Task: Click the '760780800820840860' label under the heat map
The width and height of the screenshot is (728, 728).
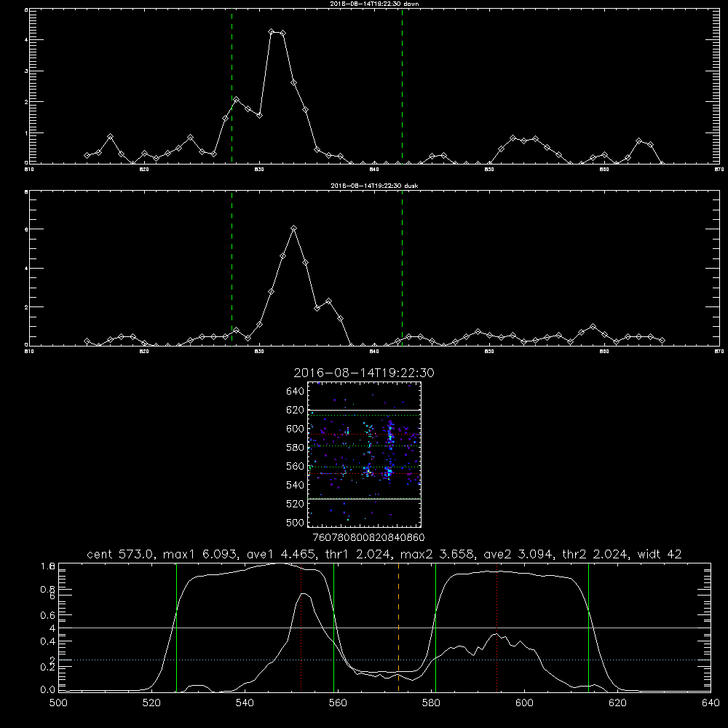Action: 368,537
